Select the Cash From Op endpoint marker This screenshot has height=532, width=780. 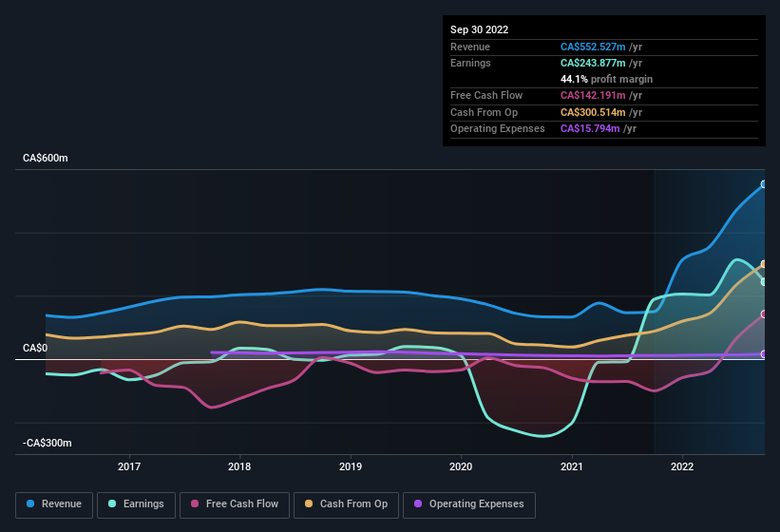tap(764, 264)
